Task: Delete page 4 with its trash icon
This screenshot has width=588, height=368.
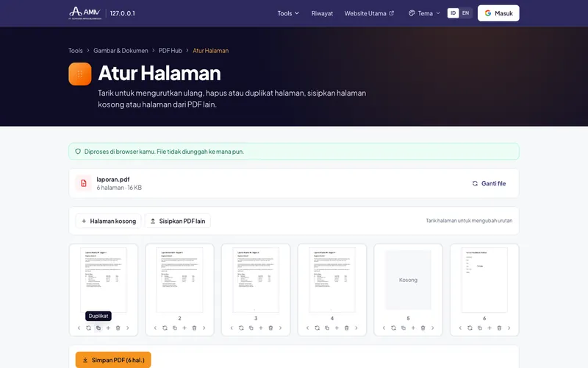Action: (x=346, y=328)
